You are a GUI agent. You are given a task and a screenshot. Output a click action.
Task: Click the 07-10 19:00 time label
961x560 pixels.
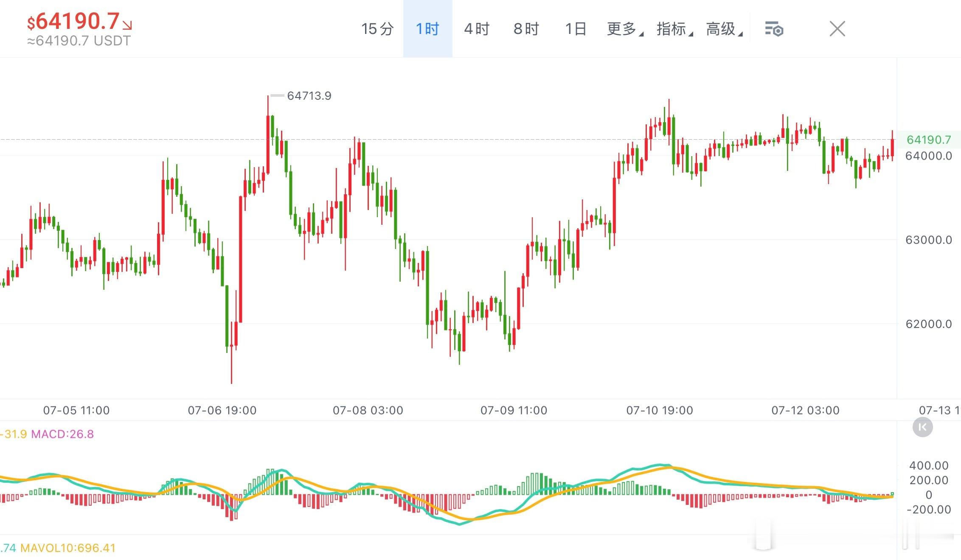[x=660, y=410]
